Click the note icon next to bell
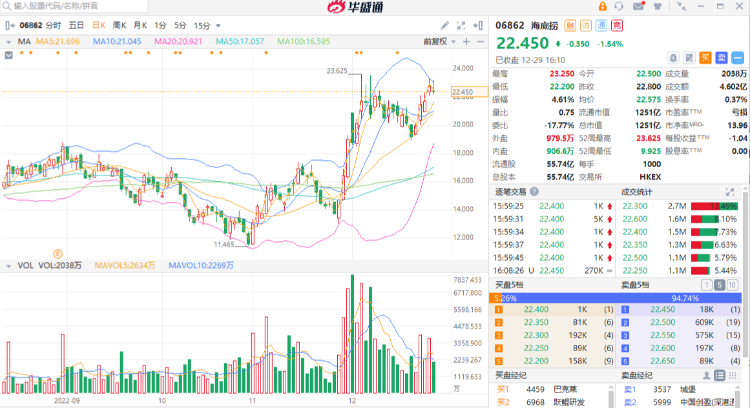This screenshot has width=750, height=408. point(689,58)
